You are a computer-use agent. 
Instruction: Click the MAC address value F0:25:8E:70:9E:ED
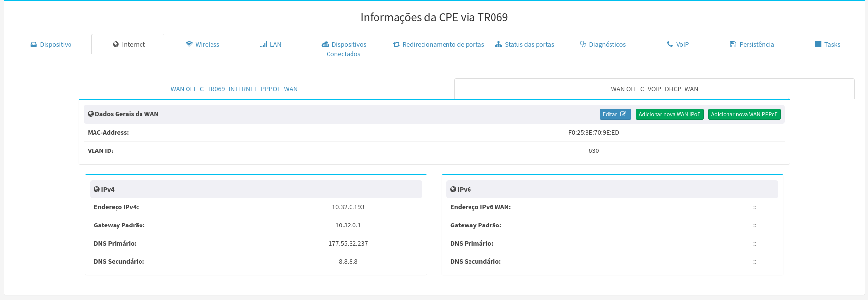pyautogui.click(x=593, y=133)
